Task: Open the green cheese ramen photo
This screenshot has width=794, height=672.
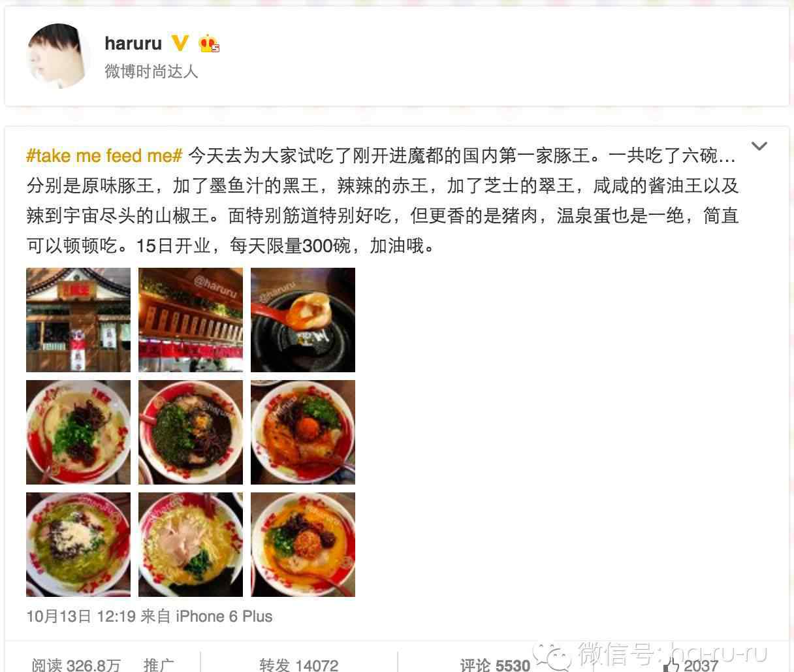Action: (78, 545)
